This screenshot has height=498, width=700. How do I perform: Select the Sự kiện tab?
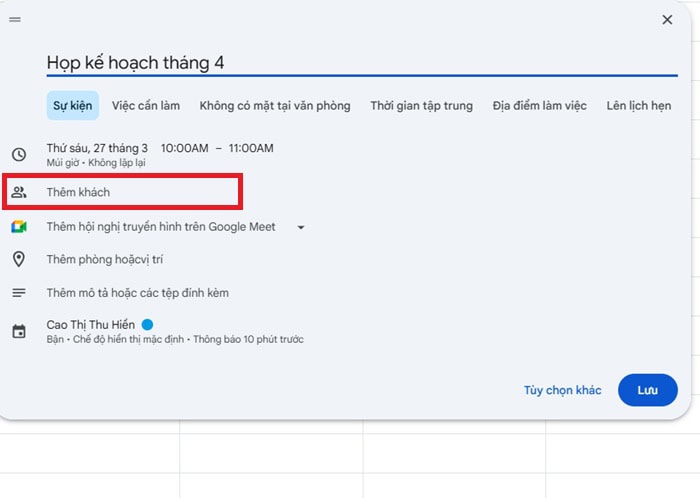72,105
